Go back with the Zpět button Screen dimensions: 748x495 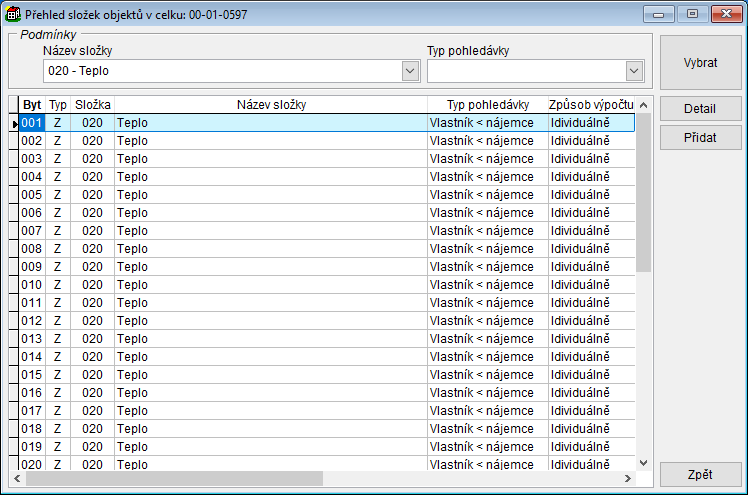click(700, 474)
